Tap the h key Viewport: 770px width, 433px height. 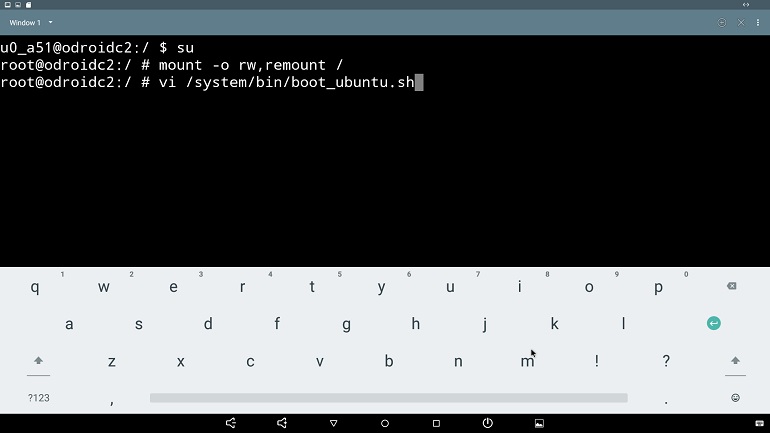pyautogui.click(x=415, y=324)
